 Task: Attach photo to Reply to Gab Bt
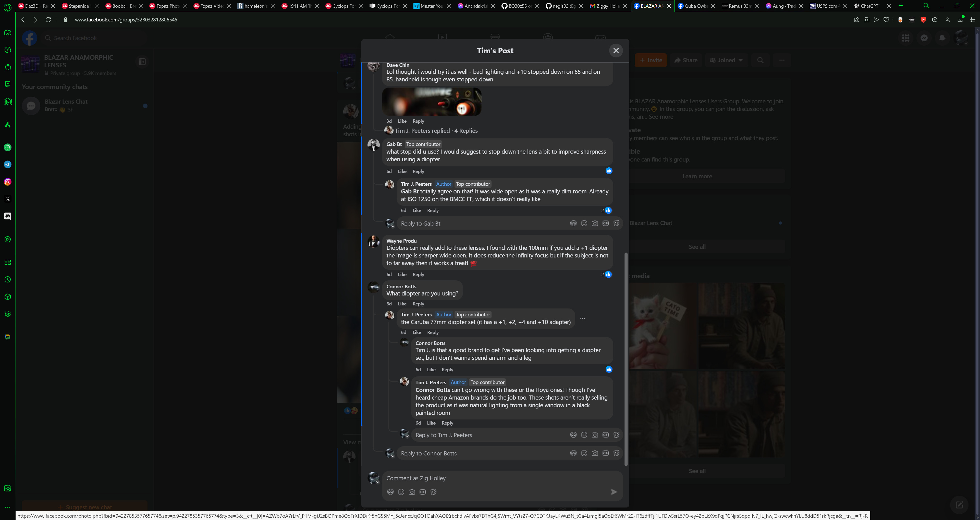[595, 223]
